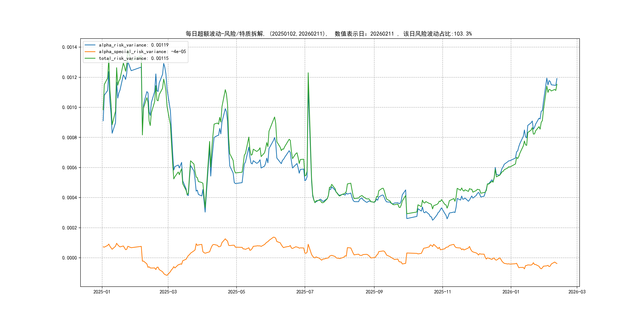This screenshot has height=322, width=644.
Task: Click the 0.0008 y-axis tick label
Action: click(70, 138)
